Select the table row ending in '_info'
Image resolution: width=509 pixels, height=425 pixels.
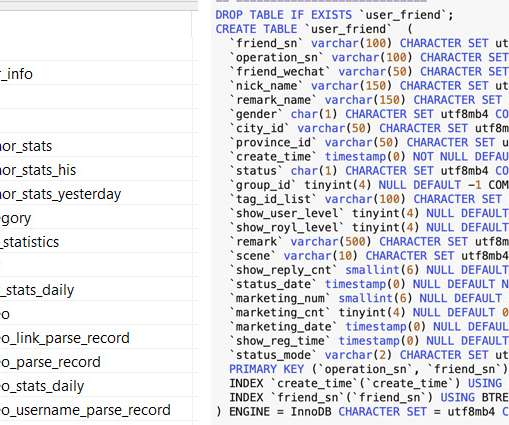[x=96, y=74]
